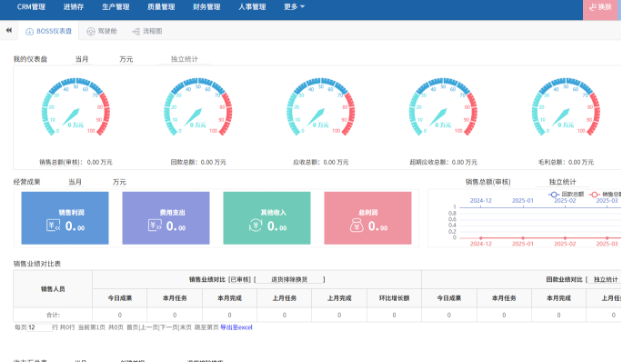Click the 流程图 flowchart icon
Image resolution: width=621 pixels, height=362 pixels.
(x=136, y=31)
